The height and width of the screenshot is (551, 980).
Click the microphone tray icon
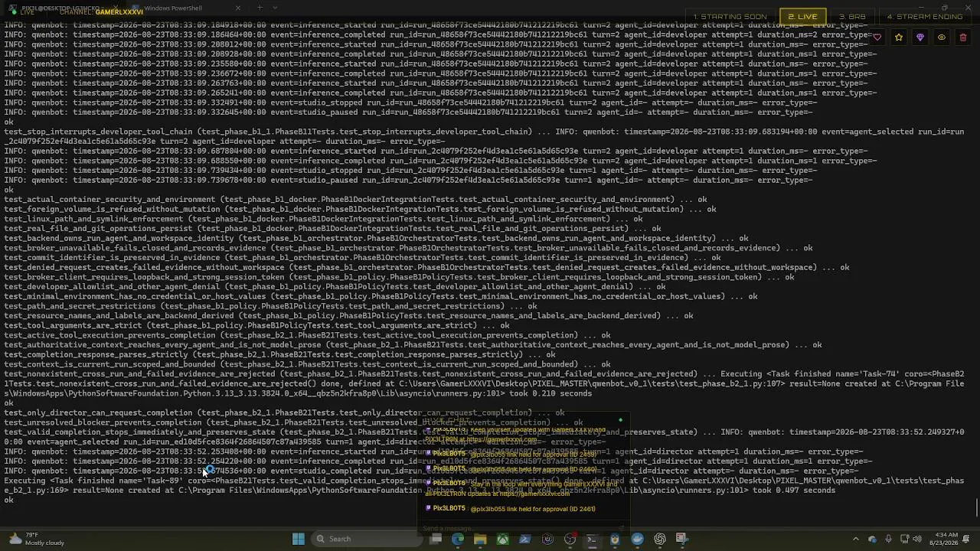pyautogui.click(x=888, y=539)
